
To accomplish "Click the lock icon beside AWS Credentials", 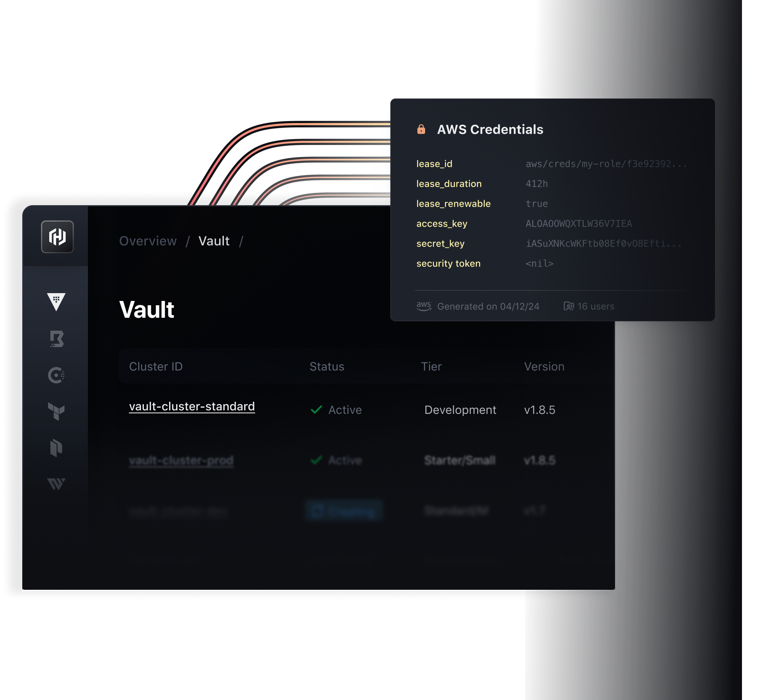I will pos(421,129).
